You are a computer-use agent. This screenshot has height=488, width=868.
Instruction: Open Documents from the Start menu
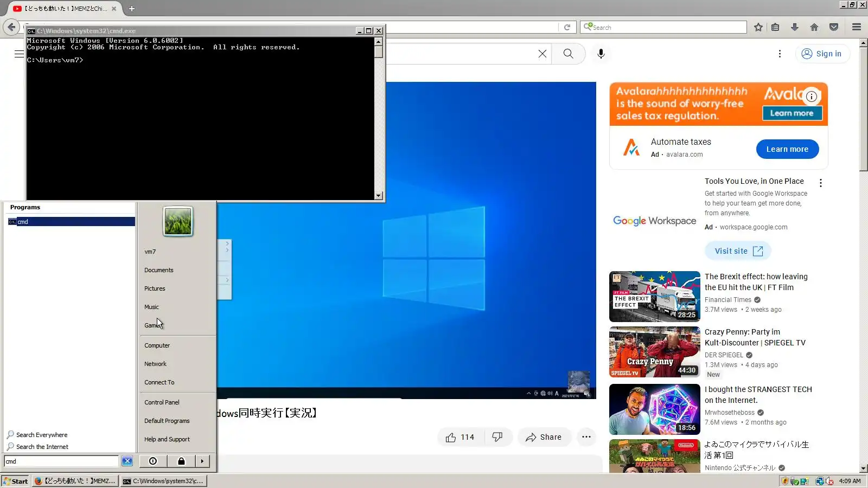[x=159, y=270]
